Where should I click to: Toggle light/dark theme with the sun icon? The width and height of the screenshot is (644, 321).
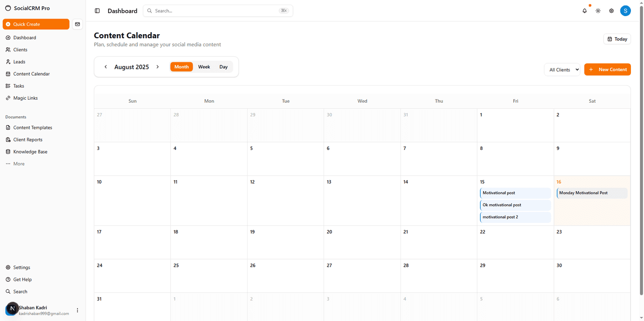[598, 11]
